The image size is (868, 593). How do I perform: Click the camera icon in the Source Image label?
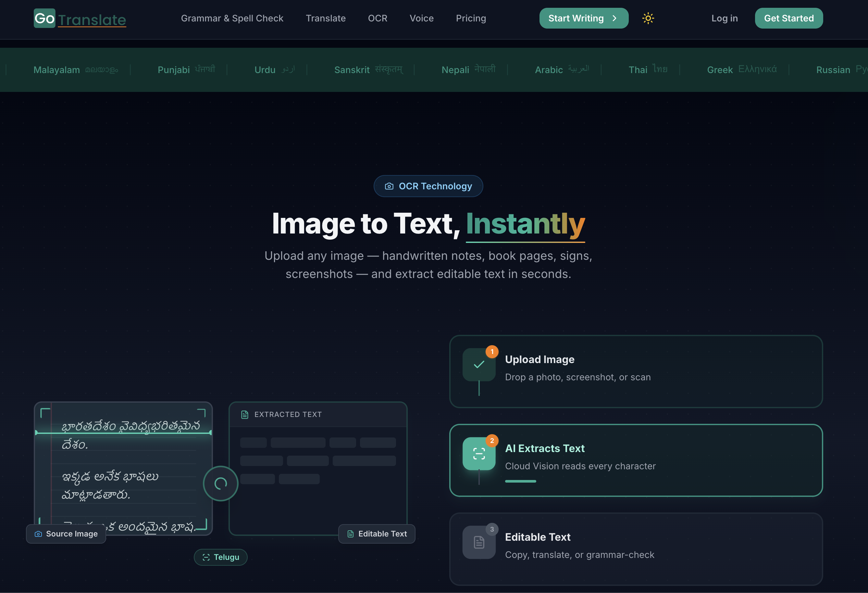click(x=39, y=534)
